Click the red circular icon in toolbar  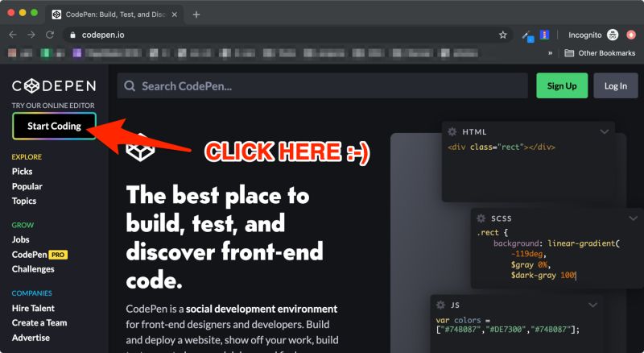(x=631, y=35)
